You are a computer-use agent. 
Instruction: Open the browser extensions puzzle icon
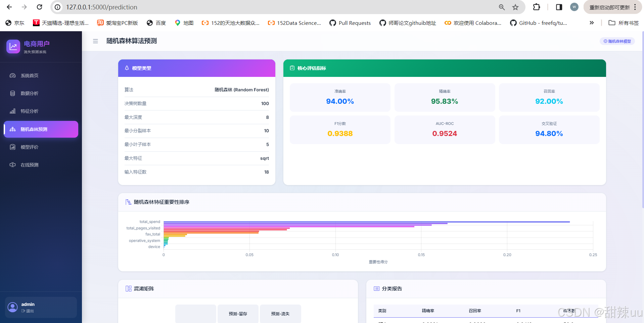pyautogui.click(x=537, y=7)
